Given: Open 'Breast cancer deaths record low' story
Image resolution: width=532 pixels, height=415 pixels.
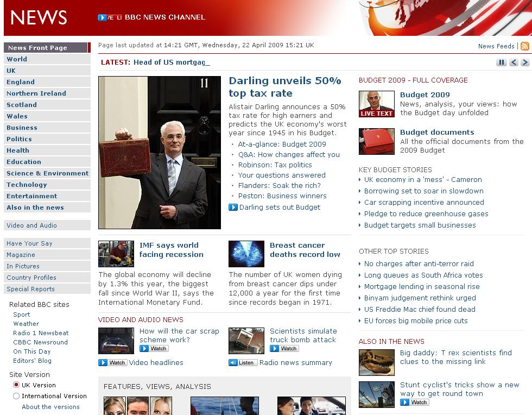Looking at the screenshot, I should (x=305, y=250).
